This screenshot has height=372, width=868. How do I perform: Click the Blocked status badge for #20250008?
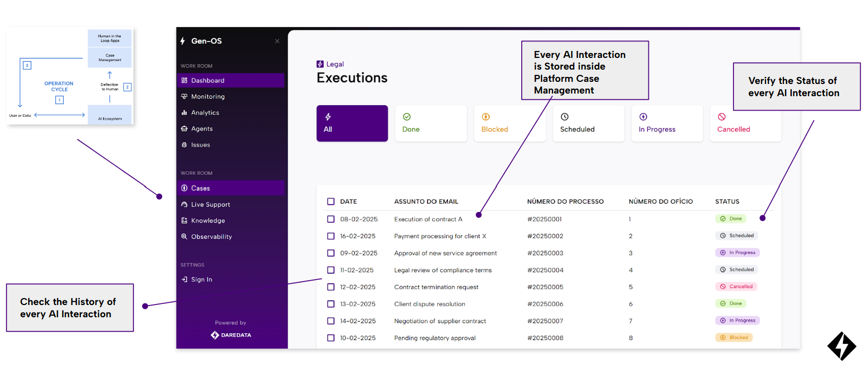point(734,337)
